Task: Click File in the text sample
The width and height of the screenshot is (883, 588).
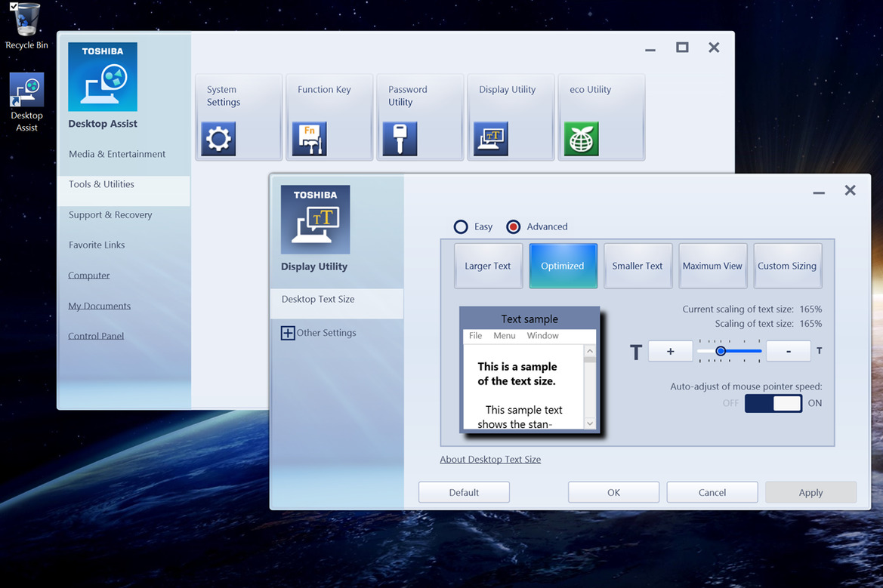Action: point(475,335)
